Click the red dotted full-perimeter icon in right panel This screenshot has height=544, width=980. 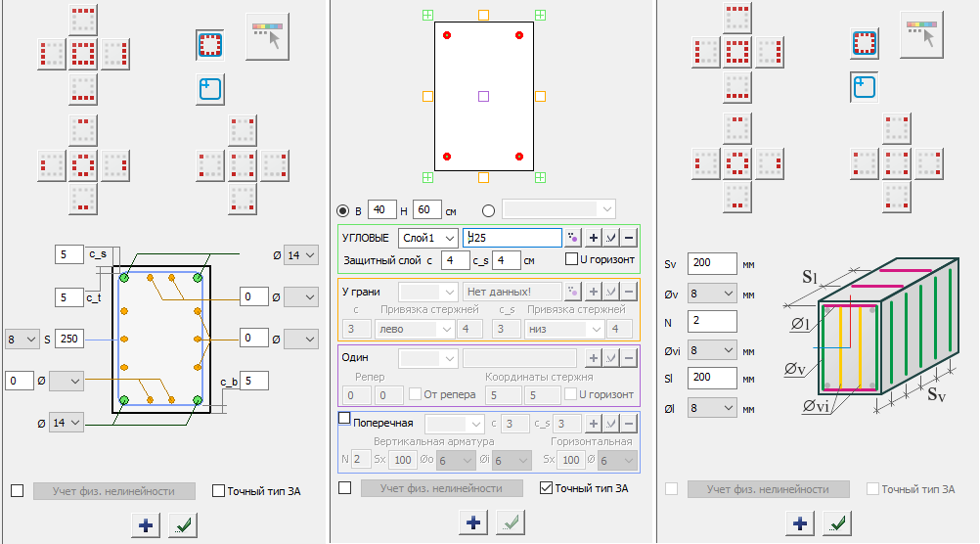[864, 43]
